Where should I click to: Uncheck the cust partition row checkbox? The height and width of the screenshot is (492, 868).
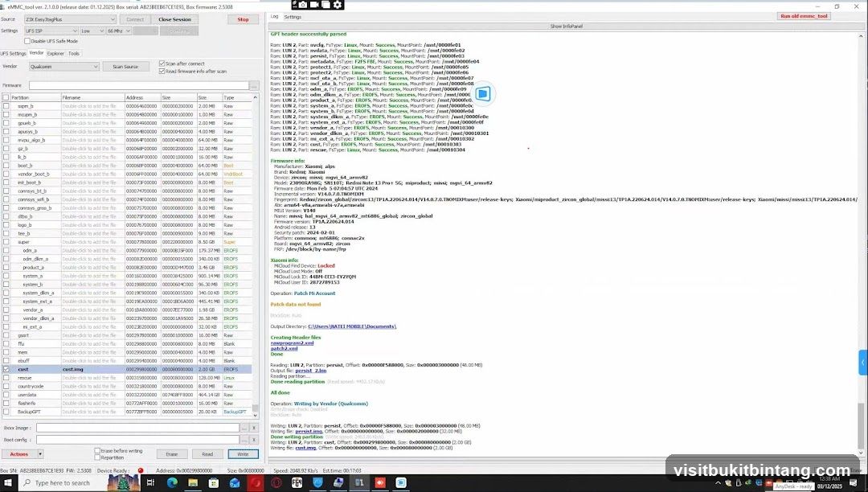click(6, 369)
